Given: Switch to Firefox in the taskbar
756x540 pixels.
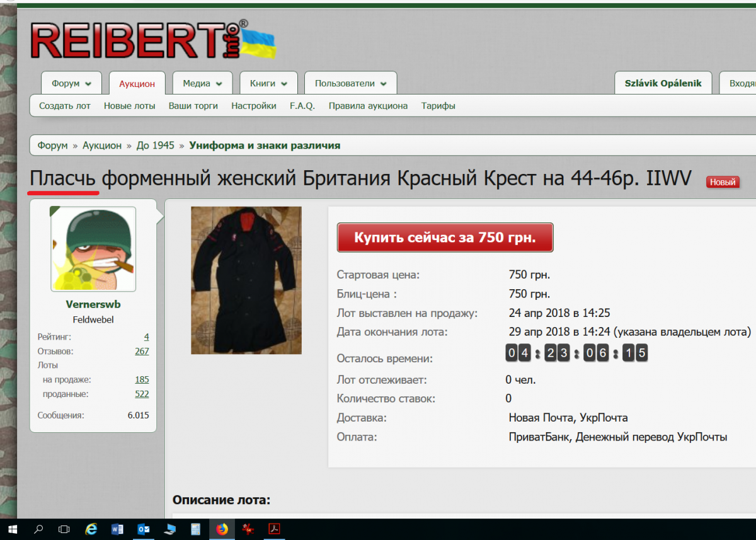Looking at the screenshot, I should pos(222,529).
